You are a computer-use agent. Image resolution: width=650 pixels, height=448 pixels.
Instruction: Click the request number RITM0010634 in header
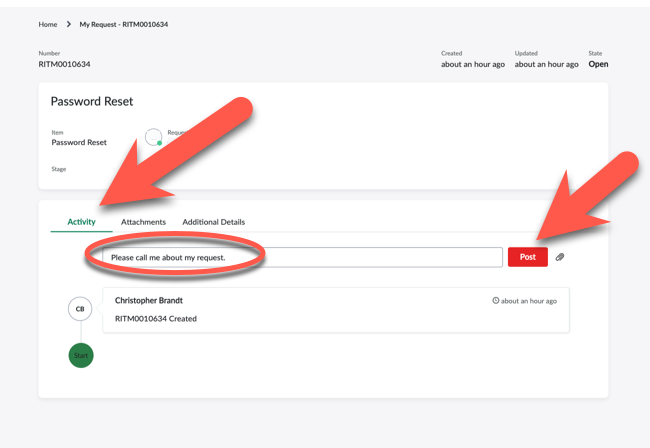pos(64,64)
